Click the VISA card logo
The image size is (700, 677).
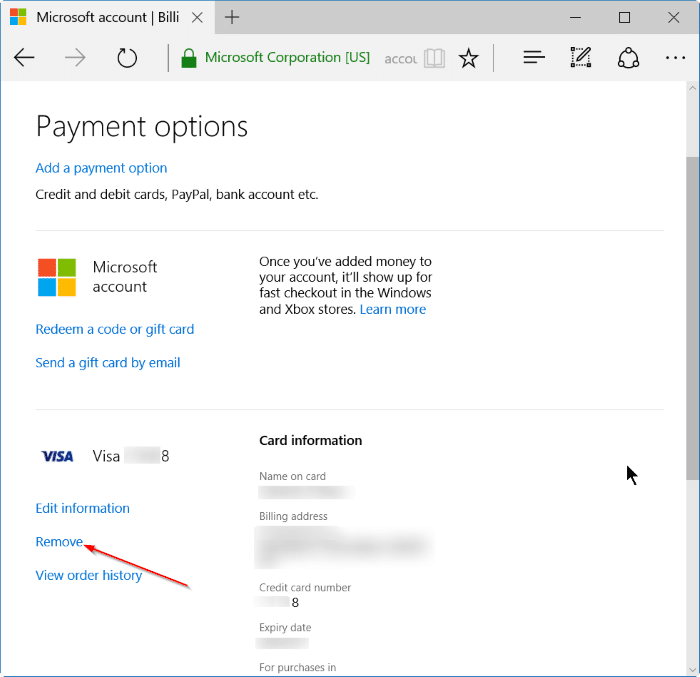tap(57, 456)
